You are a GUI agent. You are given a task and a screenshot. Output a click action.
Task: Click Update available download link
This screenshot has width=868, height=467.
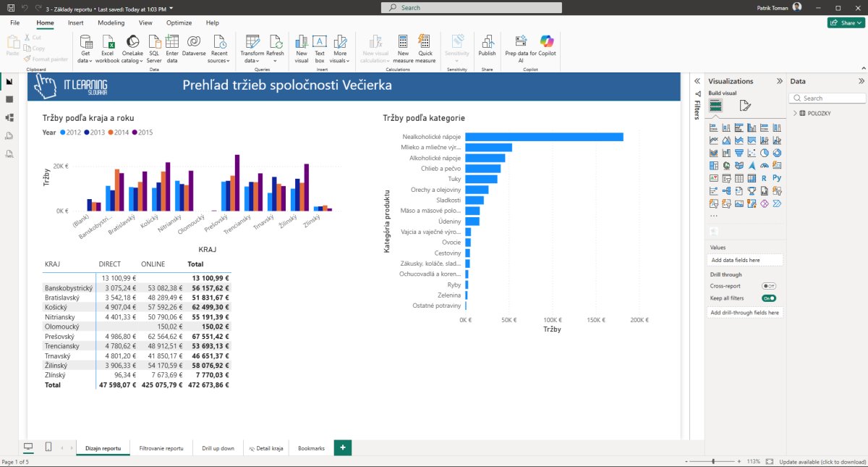822,461
